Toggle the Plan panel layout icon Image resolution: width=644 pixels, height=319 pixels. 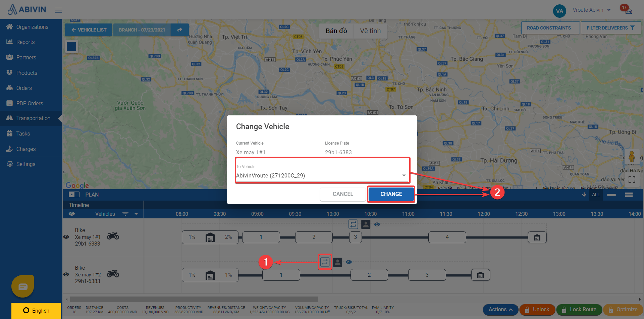74,195
